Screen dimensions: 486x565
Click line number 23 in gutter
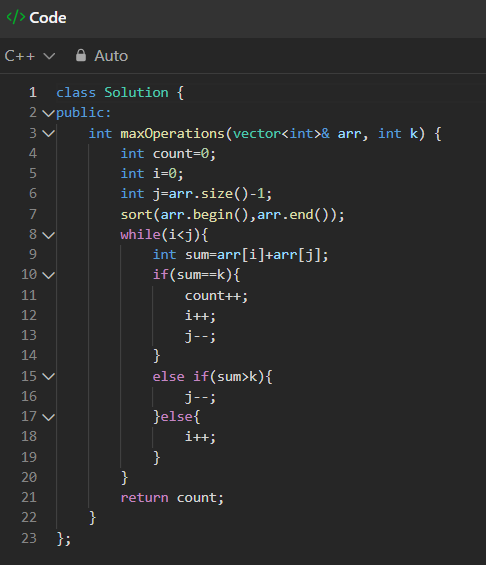tap(29, 538)
